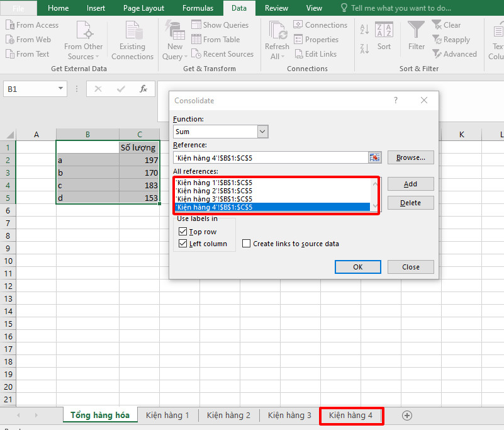The width and height of the screenshot is (504, 430).
Task: Open Advanced filter options
Action: pos(454,54)
